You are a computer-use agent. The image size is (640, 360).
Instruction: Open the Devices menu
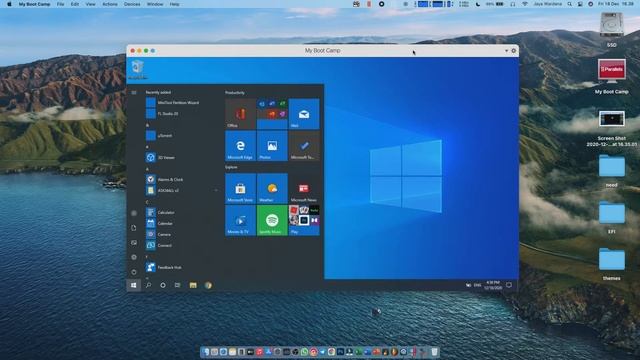(132, 4)
